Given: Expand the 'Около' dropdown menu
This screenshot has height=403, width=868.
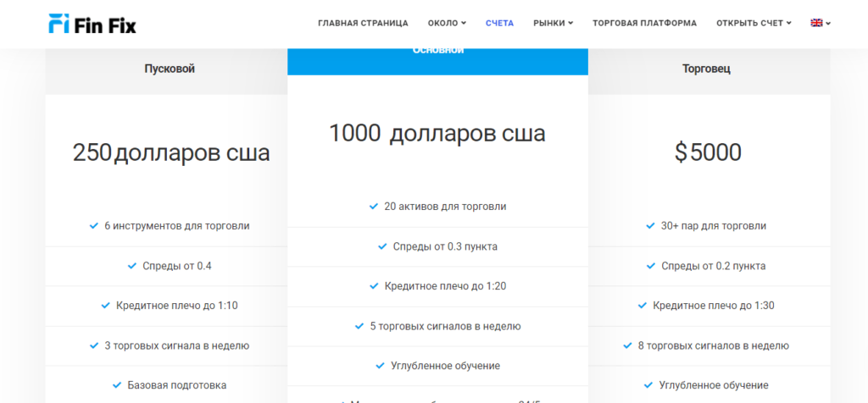Looking at the screenshot, I should click(x=447, y=23).
